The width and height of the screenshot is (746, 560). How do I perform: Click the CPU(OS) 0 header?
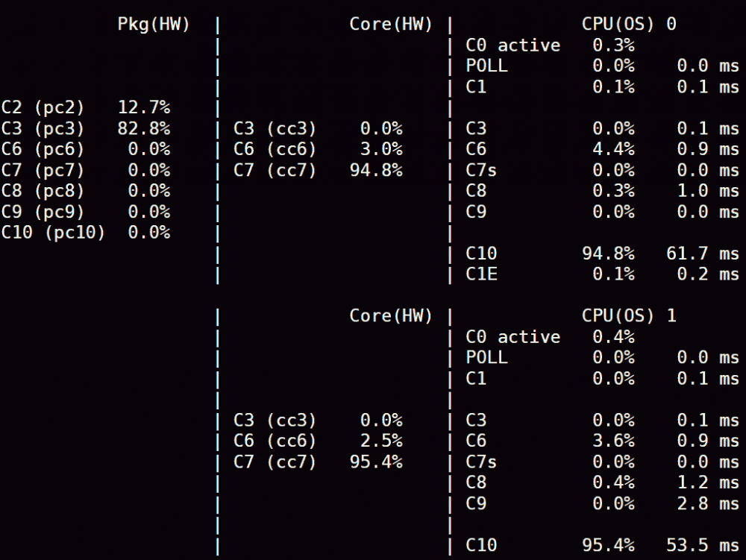point(628,25)
